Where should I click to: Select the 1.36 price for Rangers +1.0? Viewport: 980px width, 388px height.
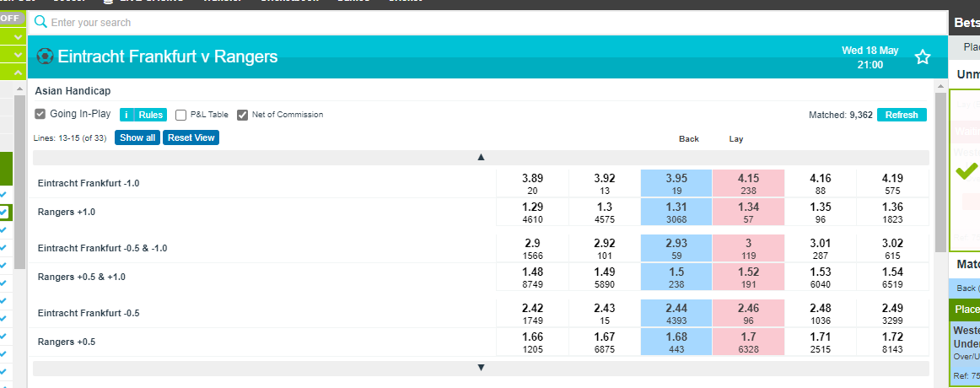892,212
